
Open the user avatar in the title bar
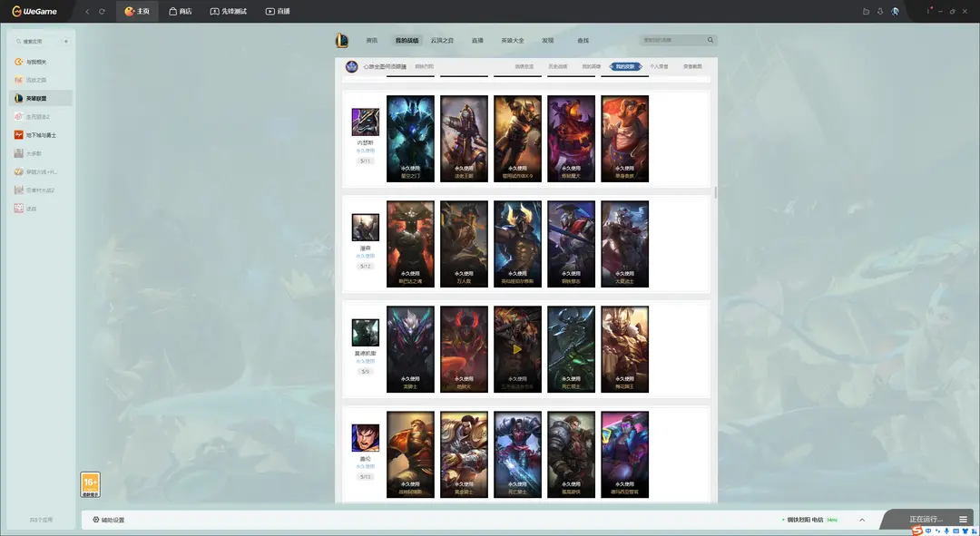tap(895, 11)
